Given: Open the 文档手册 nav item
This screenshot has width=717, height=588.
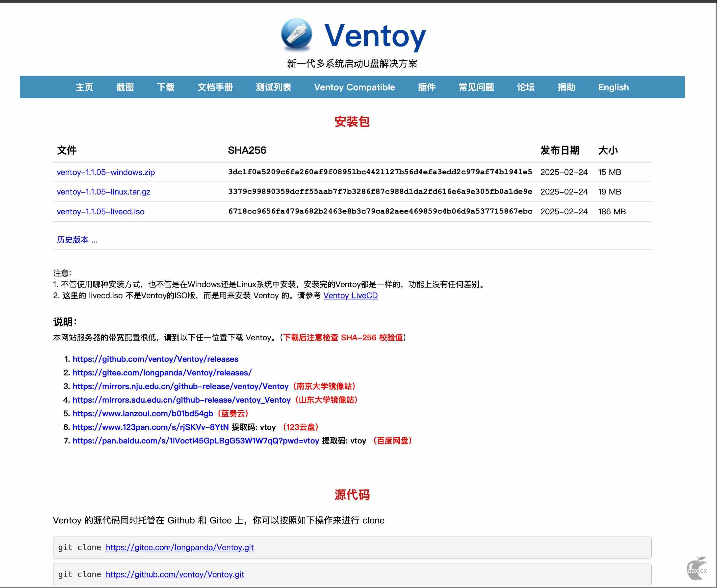Looking at the screenshot, I should 215,87.
